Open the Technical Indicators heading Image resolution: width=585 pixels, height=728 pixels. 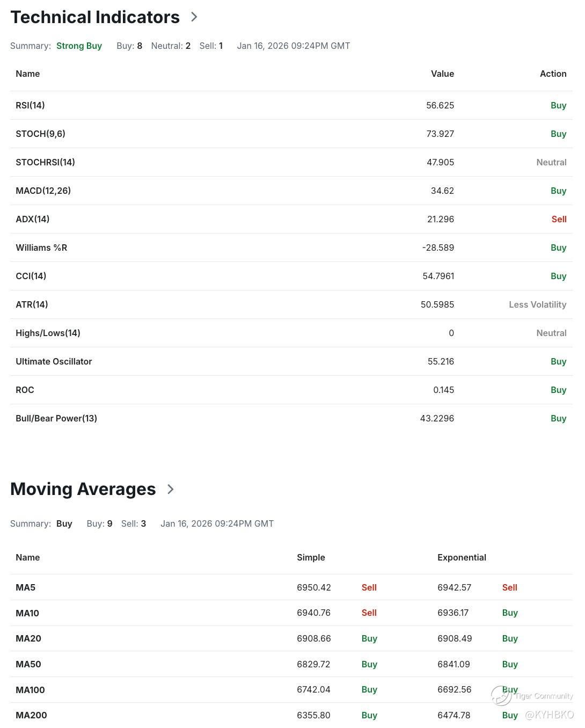[x=95, y=17]
